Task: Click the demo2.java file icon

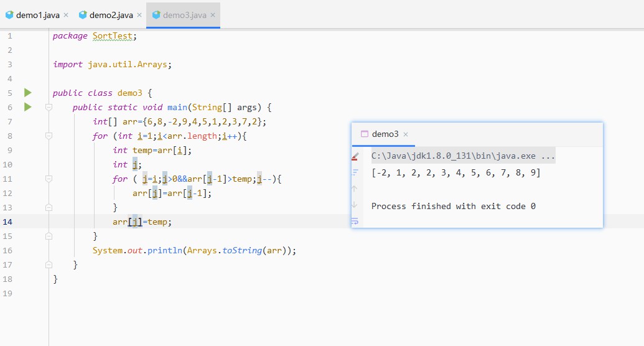Action: [83, 15]
